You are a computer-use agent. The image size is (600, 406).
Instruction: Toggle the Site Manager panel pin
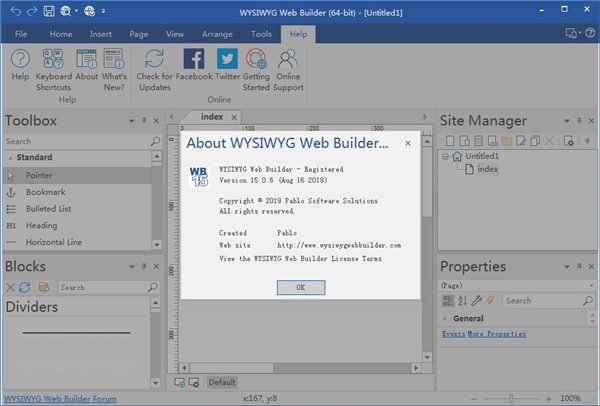pyautogui.click(x=579, y=121)
